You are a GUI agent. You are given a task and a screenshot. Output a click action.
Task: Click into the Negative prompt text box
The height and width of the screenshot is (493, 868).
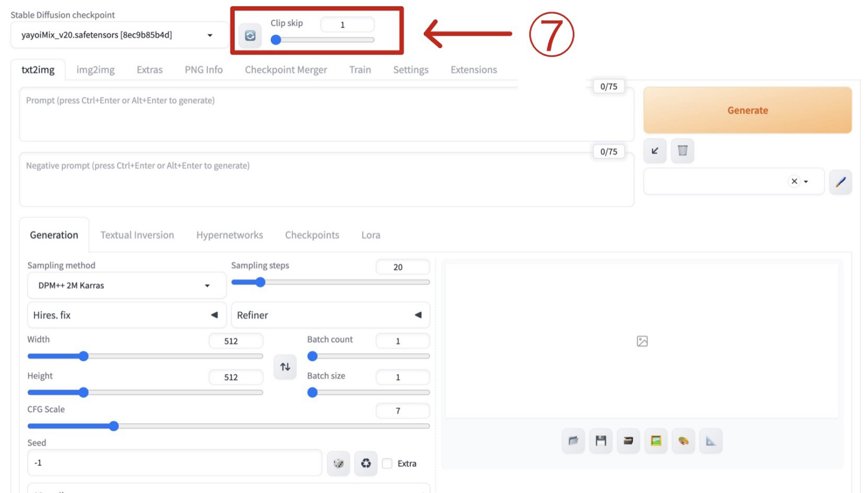tap(325, 181)
